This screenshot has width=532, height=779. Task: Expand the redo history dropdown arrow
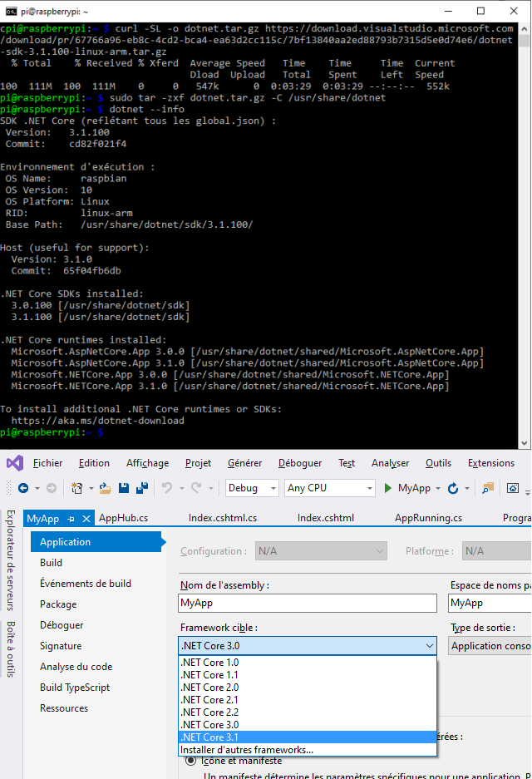point(211,489)
